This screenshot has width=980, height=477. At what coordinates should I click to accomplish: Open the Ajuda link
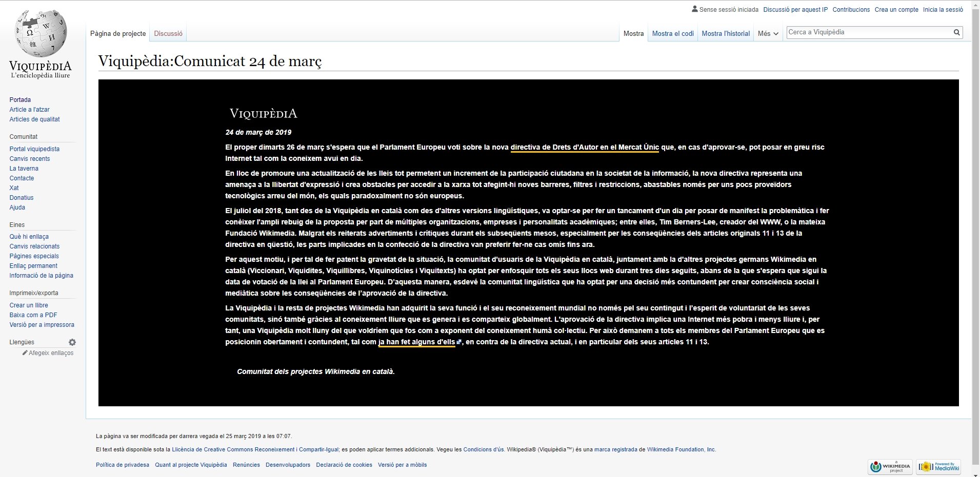tap(17, 208)
